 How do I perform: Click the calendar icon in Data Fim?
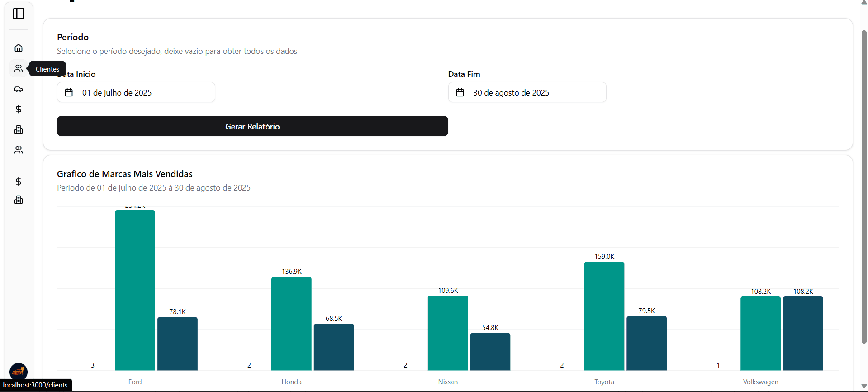click(460, 92)
